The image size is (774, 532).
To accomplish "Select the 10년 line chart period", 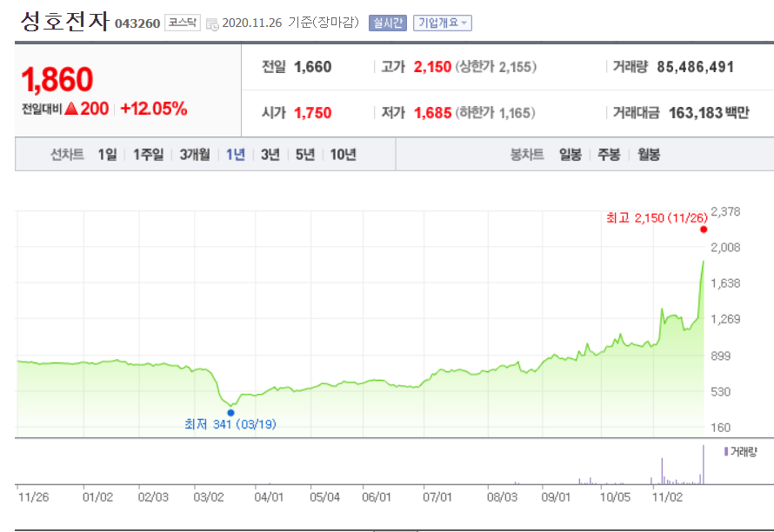I will click(x=343, y=155).
